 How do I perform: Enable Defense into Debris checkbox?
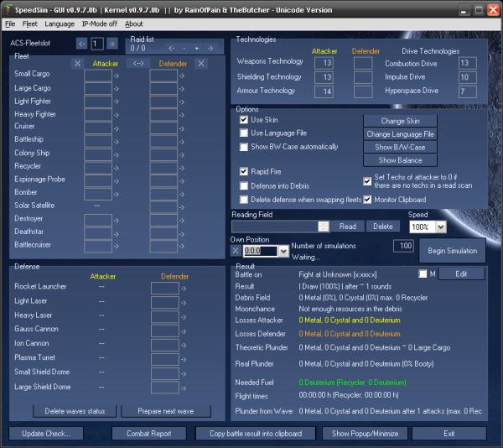[x=244, y=185]
